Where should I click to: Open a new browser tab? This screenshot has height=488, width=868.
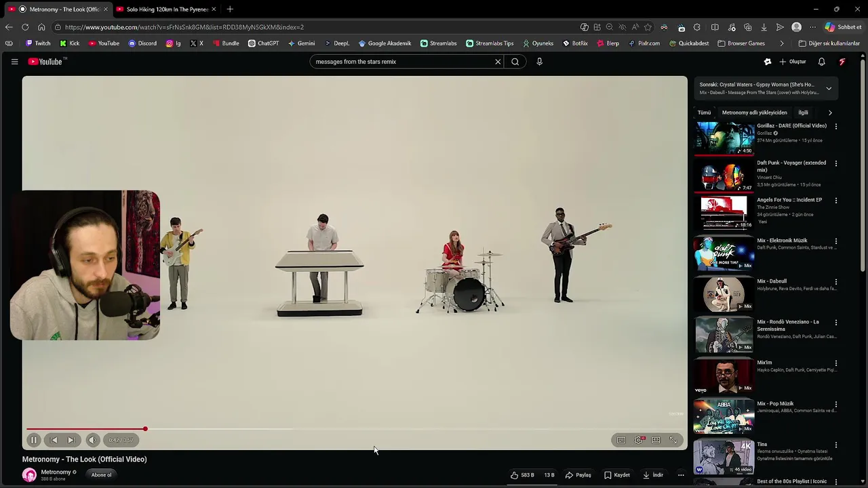point(230,9)
